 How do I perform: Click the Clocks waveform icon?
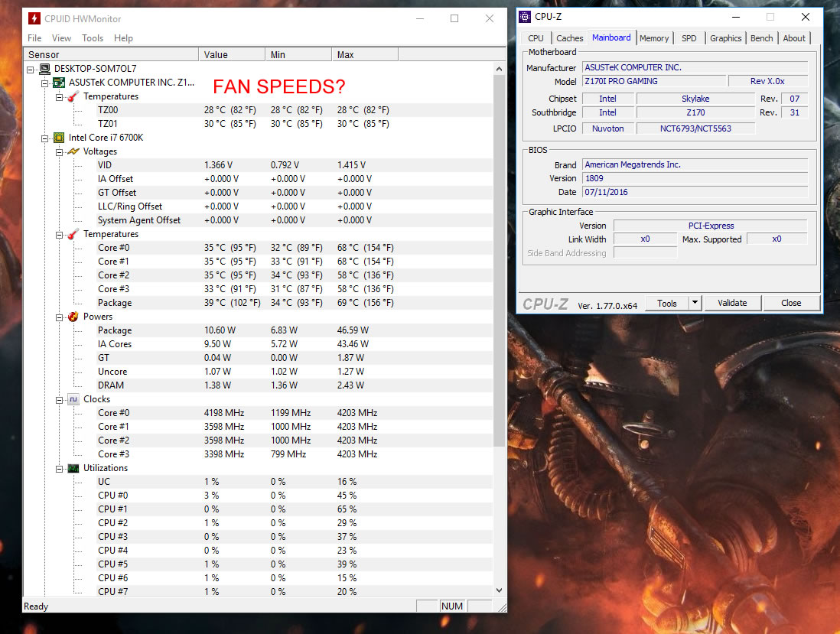pos(73,399)
